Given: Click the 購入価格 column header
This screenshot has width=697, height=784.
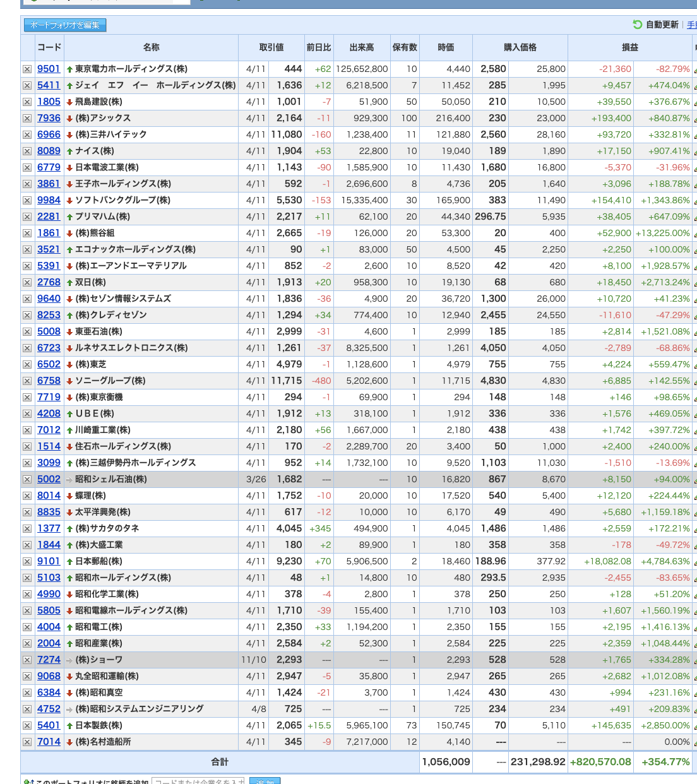Looking at the screenshot, I should [520, 47].
